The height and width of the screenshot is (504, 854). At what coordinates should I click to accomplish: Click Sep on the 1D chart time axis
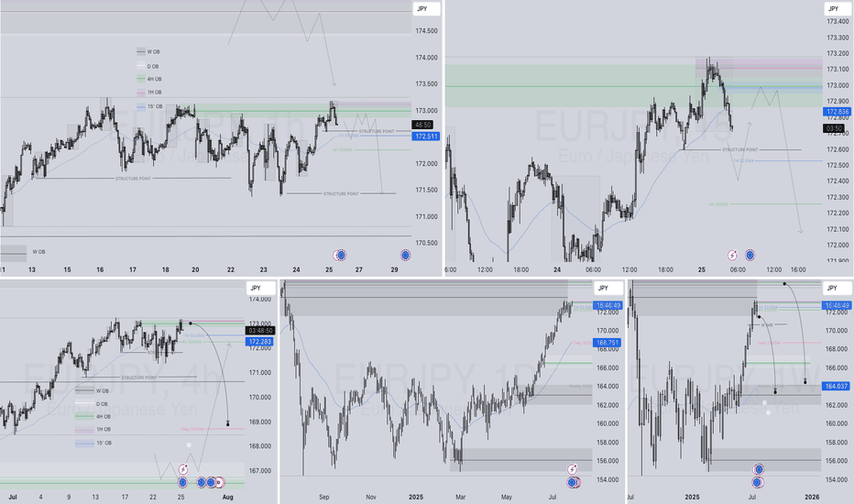[324, 497]
